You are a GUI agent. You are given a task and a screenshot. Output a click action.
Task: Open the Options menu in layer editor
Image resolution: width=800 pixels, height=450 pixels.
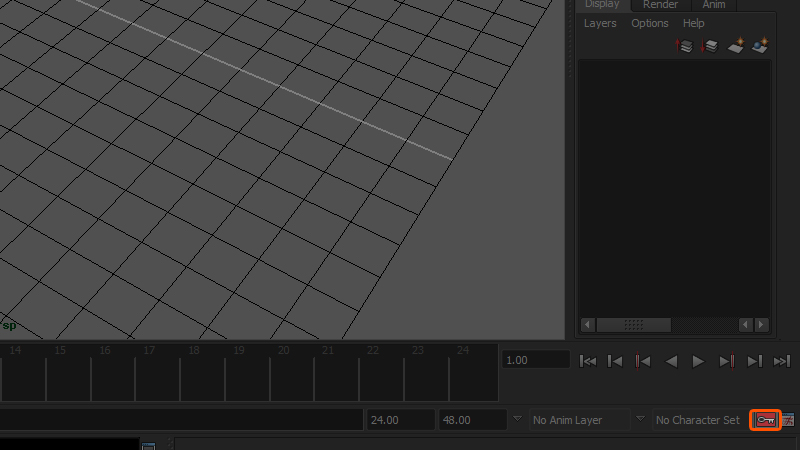649,23
